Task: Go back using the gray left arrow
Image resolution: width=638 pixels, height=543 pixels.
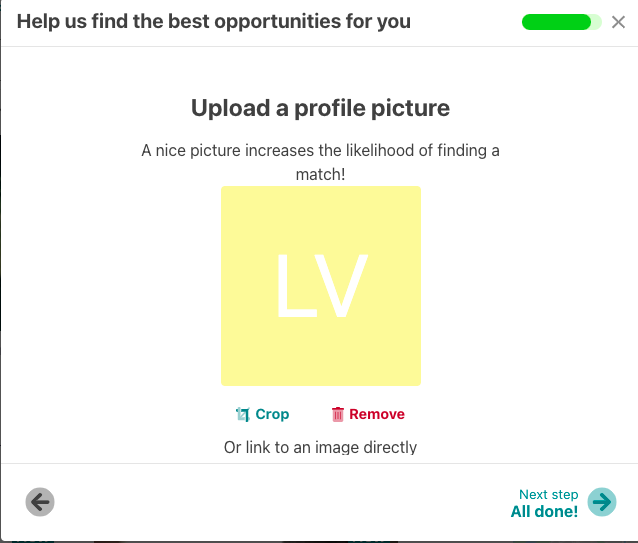Action: tap(40, 502)
